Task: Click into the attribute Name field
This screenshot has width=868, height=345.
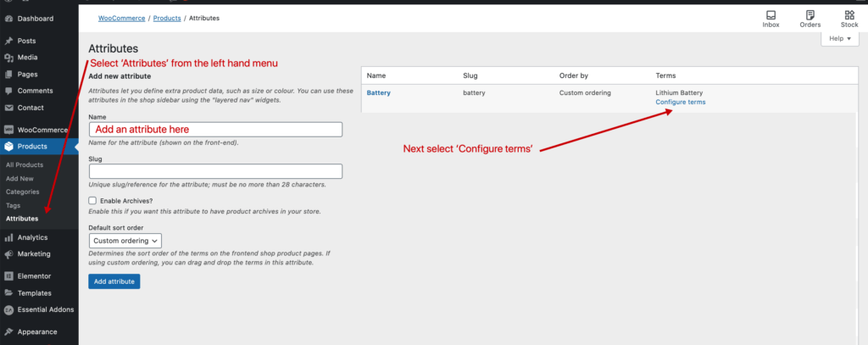Action: (215, 130)
